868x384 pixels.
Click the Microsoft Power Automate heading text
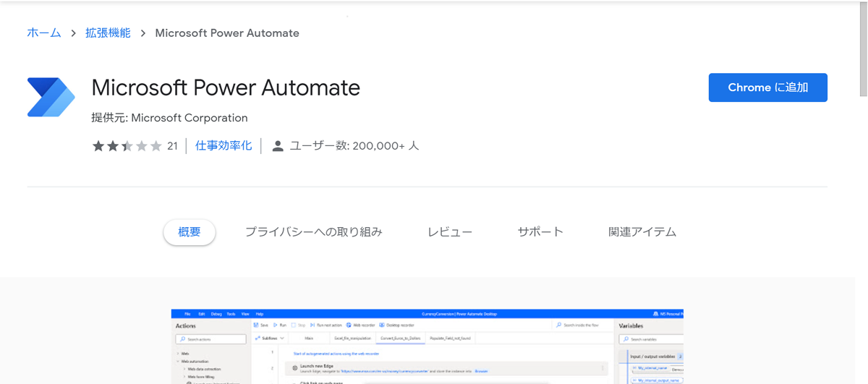point(226,88)
